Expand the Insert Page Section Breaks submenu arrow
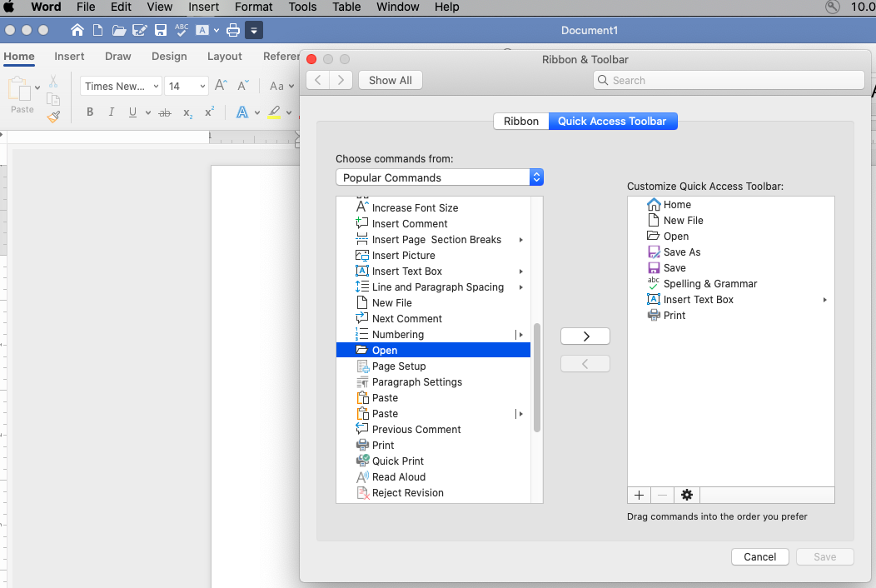Viewport: 876px width, 588px height. pos(520,240)
